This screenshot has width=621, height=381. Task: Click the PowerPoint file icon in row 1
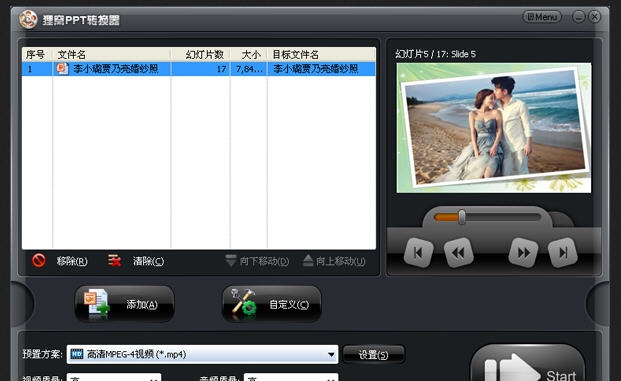(x=62, y=69)
